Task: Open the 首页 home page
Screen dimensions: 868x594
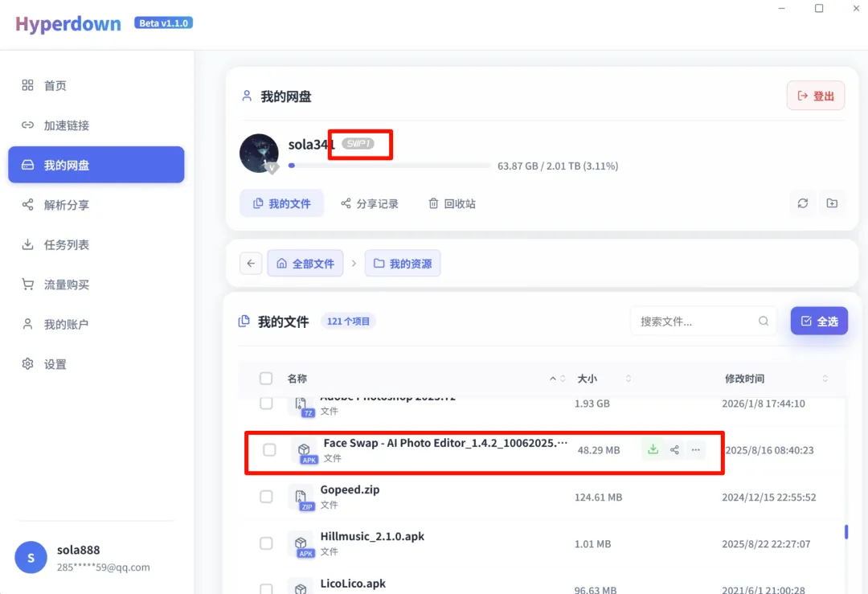Action: point(96,85)
